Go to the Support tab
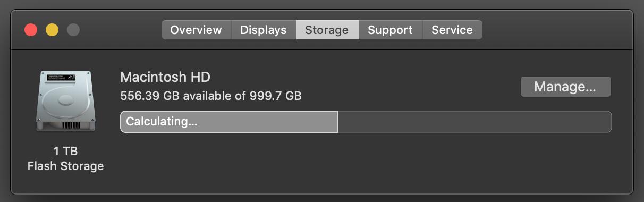The height and width of the screenshot is (202, 644). (390, 30)
